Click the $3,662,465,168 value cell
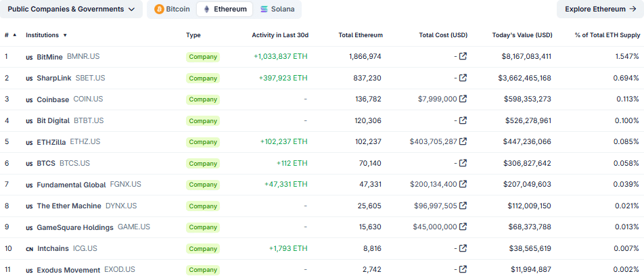Screen dimensions: 644x278 tap(525, 78)
